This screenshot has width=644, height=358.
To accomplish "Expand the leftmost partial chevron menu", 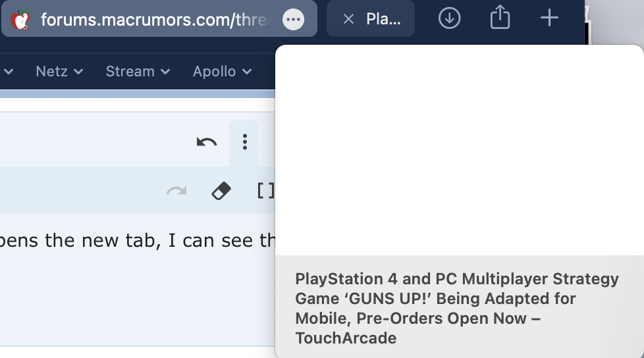I will pos(7,72).
